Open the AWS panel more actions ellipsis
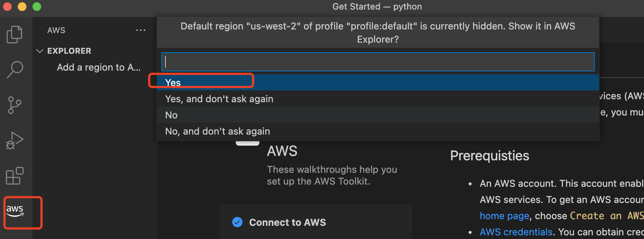The width and height of the screenshot is (644, 239). (x=141, y=30)
